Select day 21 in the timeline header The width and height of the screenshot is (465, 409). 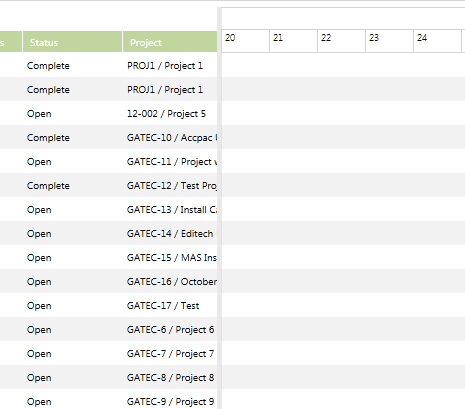(293, 41)
